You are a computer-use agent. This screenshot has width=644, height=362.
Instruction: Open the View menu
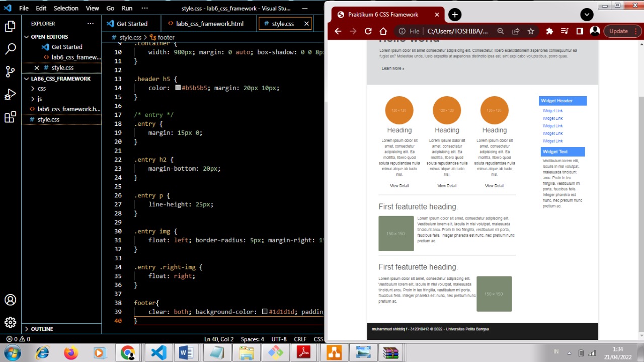point(93,8)
